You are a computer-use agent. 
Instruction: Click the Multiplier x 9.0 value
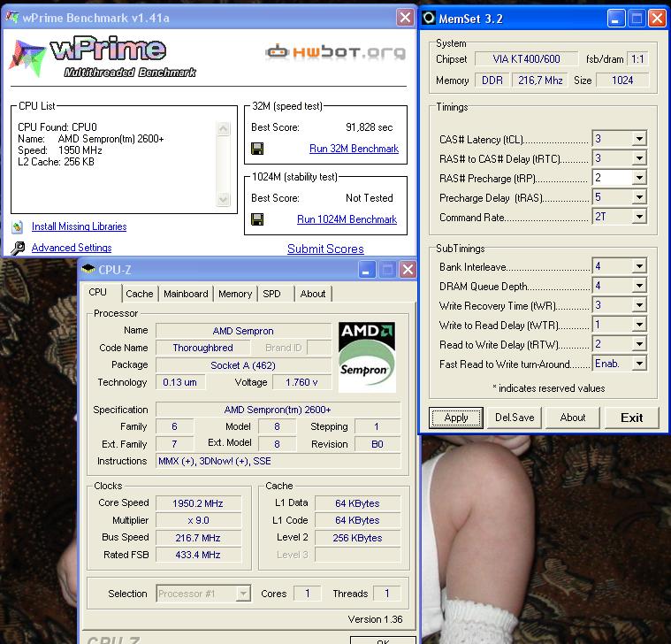(x=198, y=520)
